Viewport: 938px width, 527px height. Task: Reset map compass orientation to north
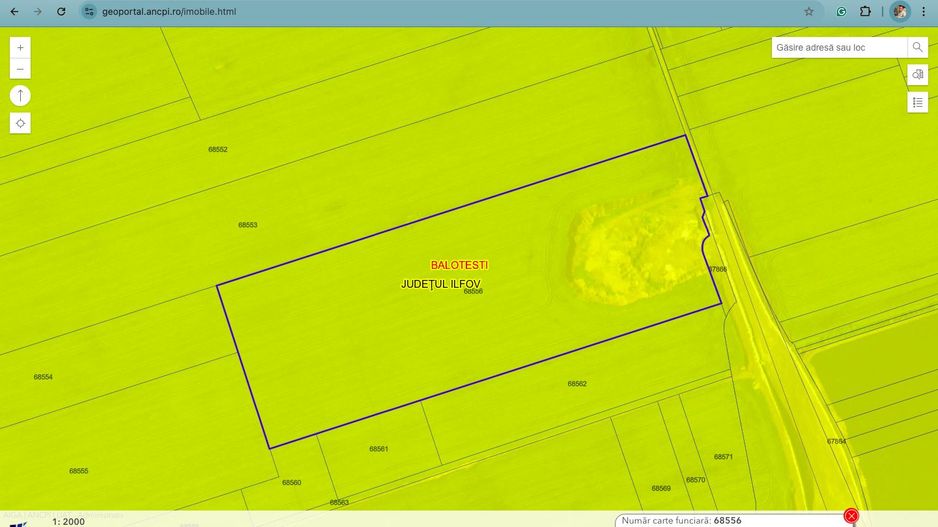(20, 96)
